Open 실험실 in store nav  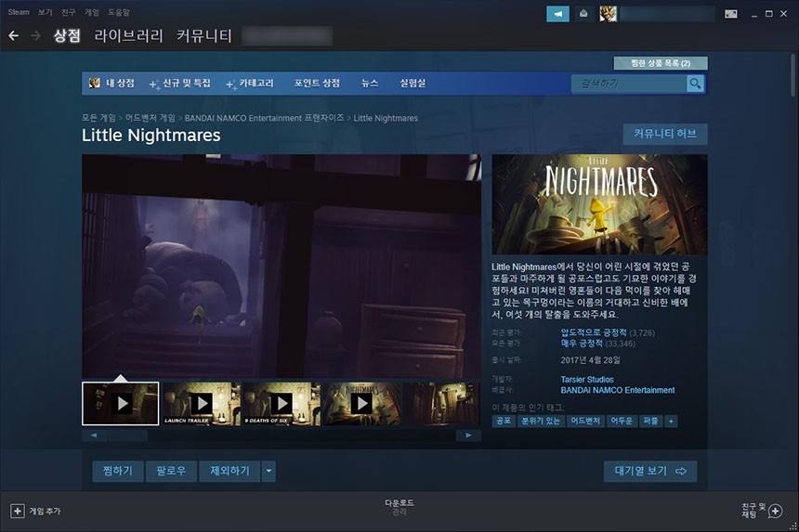(413, 83)
